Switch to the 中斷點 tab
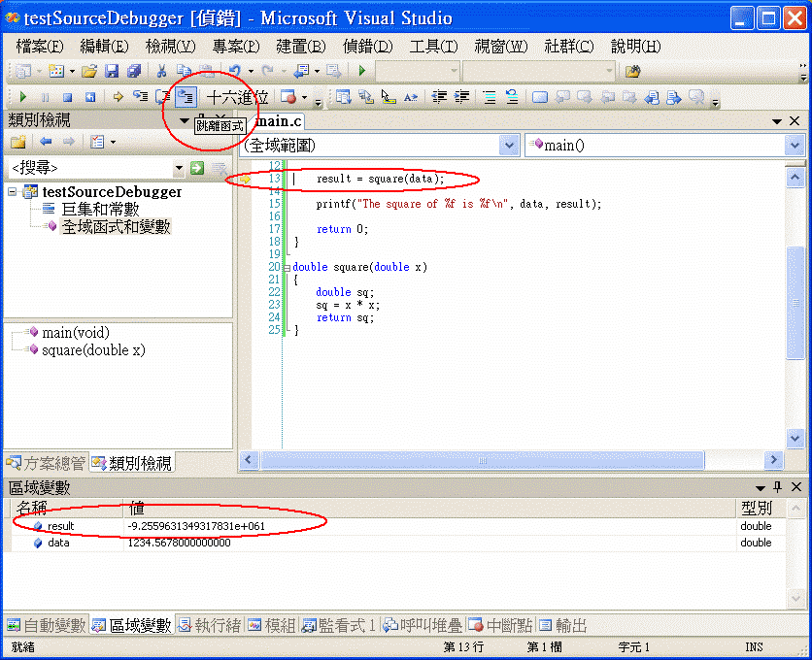 pyautogui.click(x=500, y=626)
